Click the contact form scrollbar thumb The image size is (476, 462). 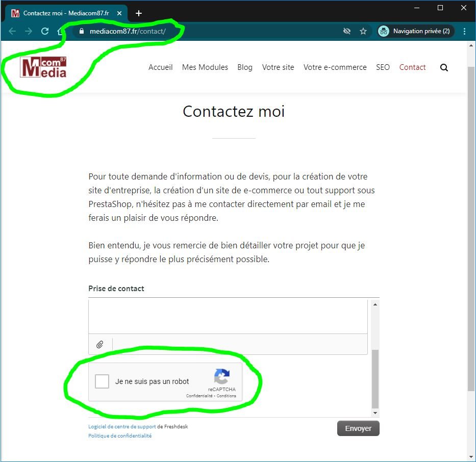375,379
